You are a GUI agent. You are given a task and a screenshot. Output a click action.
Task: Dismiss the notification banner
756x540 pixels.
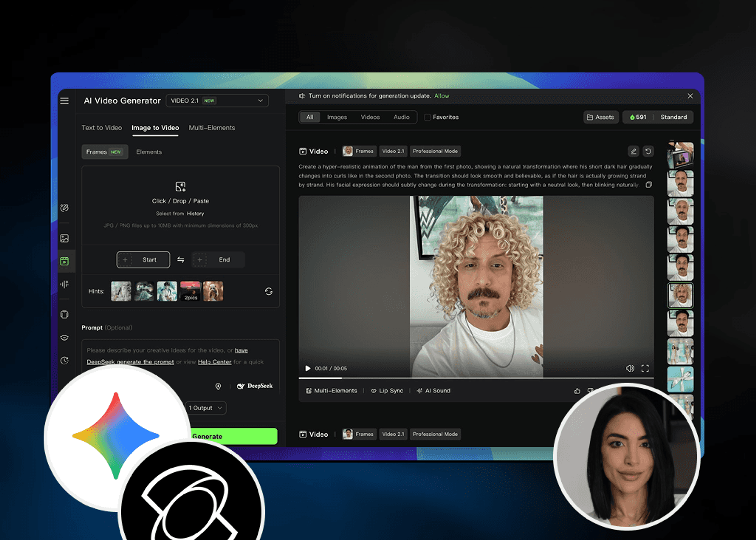click(x=690, y=96)
